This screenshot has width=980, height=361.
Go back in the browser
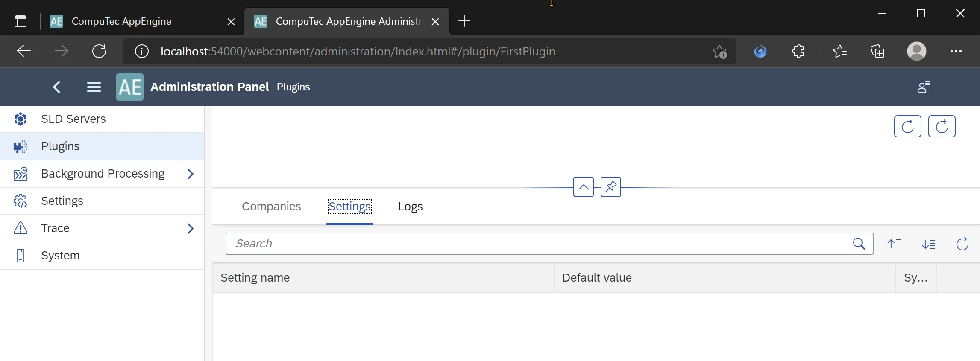coord(24,51)
